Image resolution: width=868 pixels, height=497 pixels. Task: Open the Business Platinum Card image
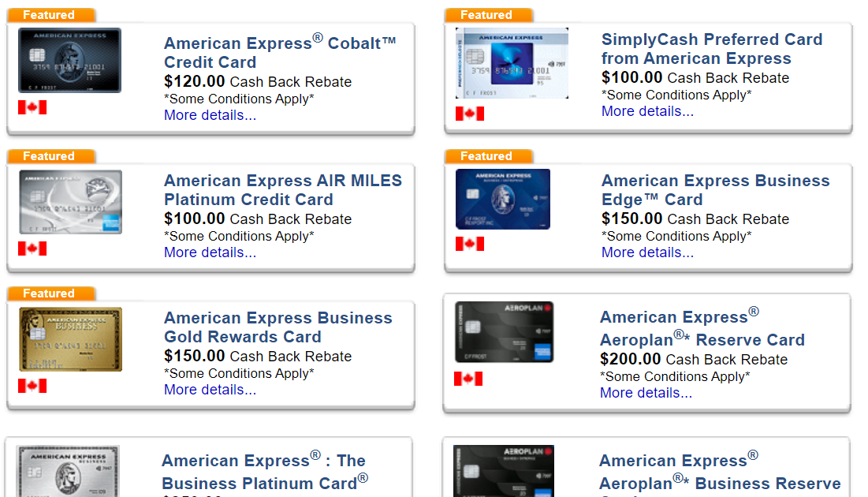click(x=68, y=471)
